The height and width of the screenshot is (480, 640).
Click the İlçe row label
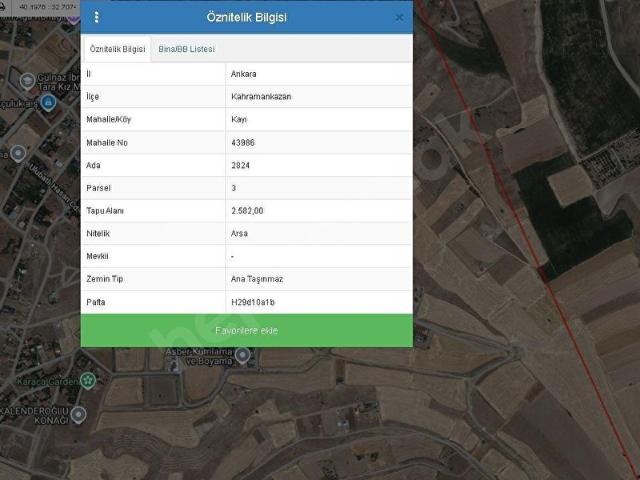[93, 97]
